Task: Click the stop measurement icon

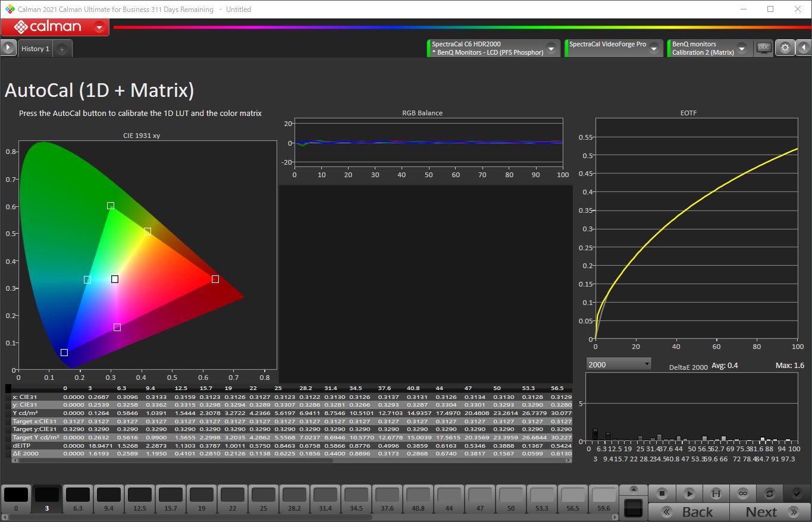Action: click(662, 493)
